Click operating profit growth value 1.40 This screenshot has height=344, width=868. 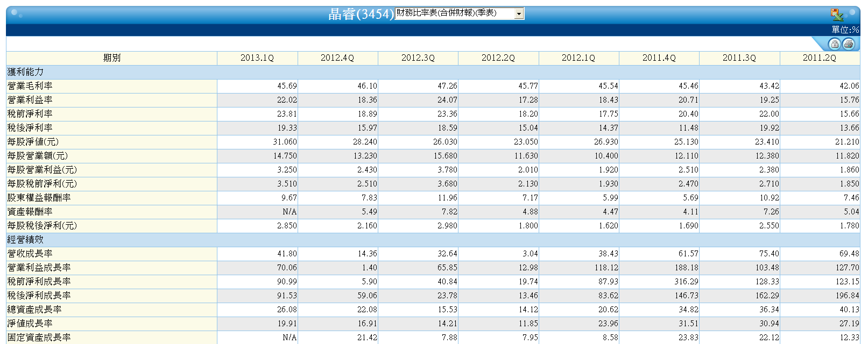pyautogui.click(x=369, y=268)
